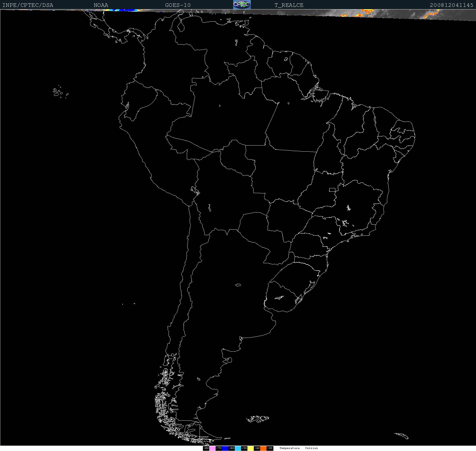
Task: Click the GOES-10 satellite label
Action: pos(178,5)
